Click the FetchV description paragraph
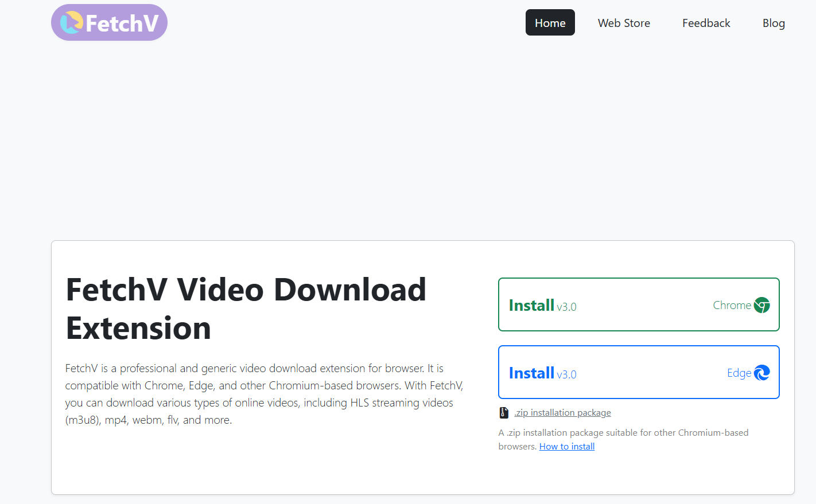This screenshot has height=504, width=816. click(x=265, y=394)
